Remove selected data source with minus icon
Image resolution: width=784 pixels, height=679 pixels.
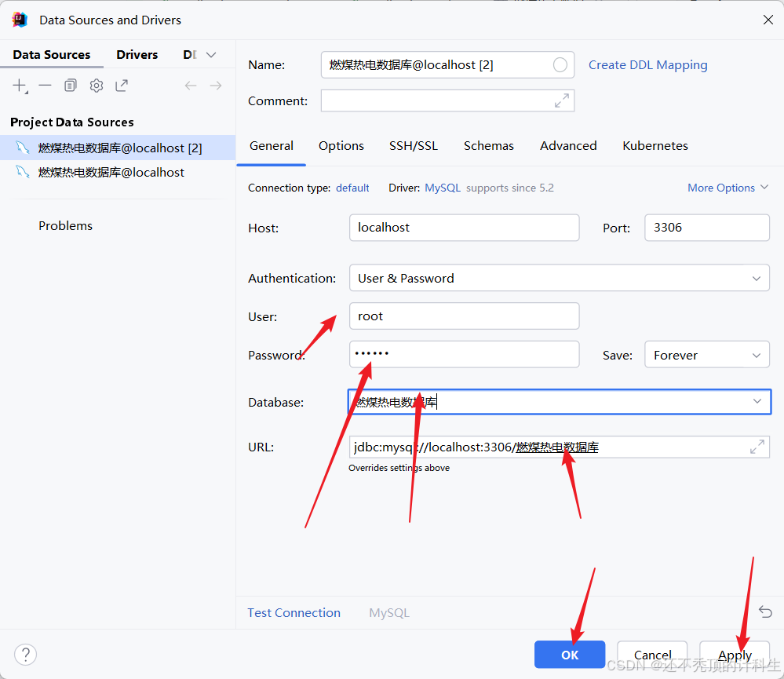[46, 86]
